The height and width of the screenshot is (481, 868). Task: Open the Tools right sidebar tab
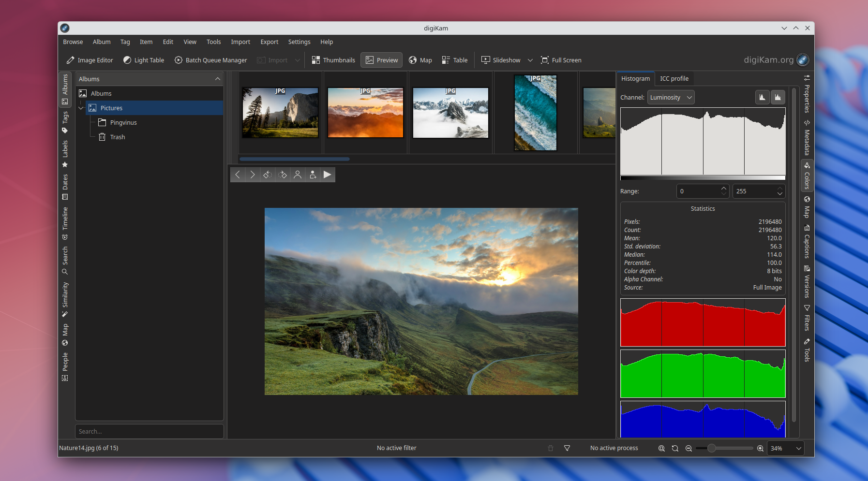[x=807, y=350]
